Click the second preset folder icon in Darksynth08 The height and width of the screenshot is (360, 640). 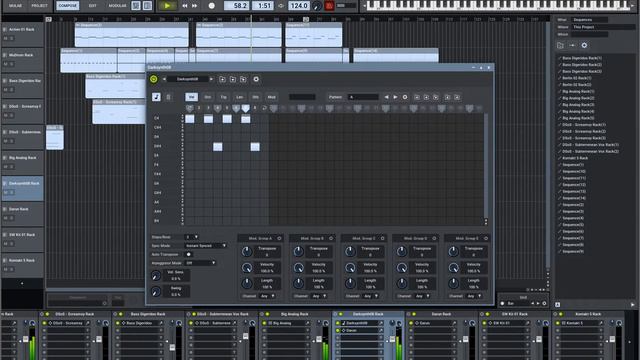pyautogui.click(x=233, y=79)
